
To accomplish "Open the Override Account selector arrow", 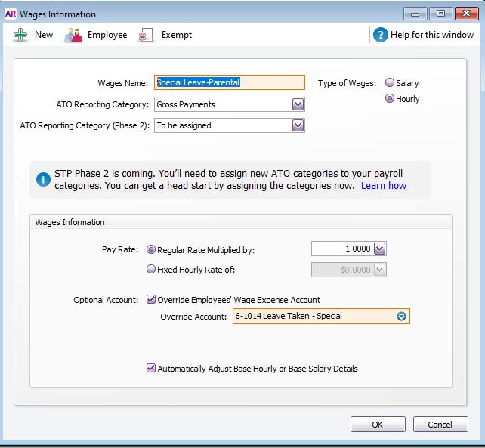I will pos(401,317).
